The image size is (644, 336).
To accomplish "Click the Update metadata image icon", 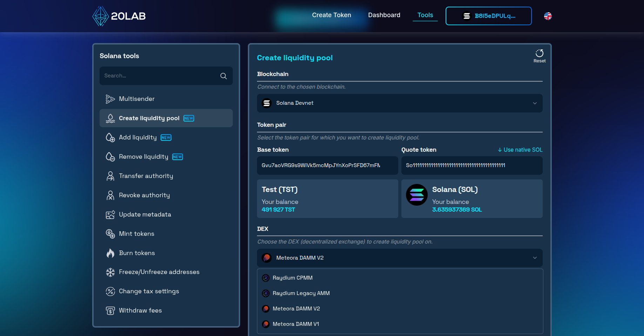I will [x=110, y=215].
